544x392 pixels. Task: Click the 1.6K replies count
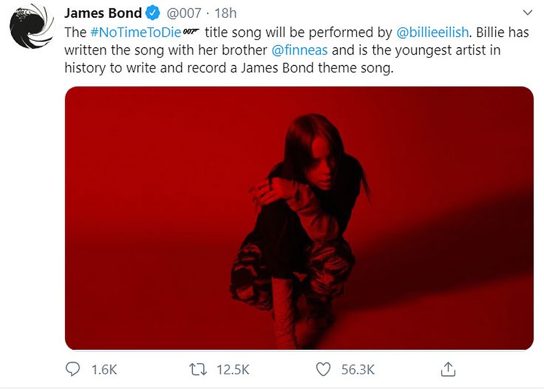pyautogui.click(x=104, y=370)
